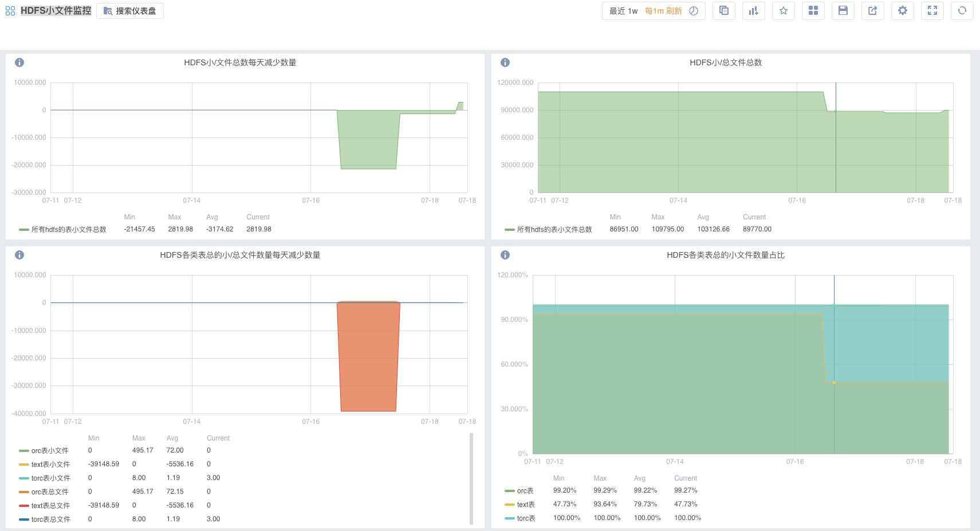The width and height of the screenshot is (980, 531).
Task: Toggle the orc表总文件 legend series
Action: pos(50,492)
